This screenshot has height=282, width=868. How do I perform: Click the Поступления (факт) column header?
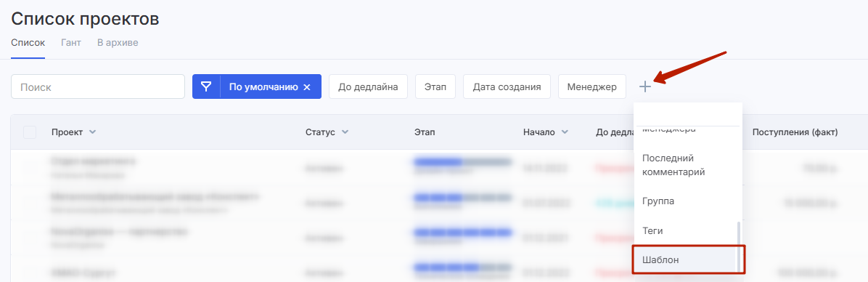[795, 132]
